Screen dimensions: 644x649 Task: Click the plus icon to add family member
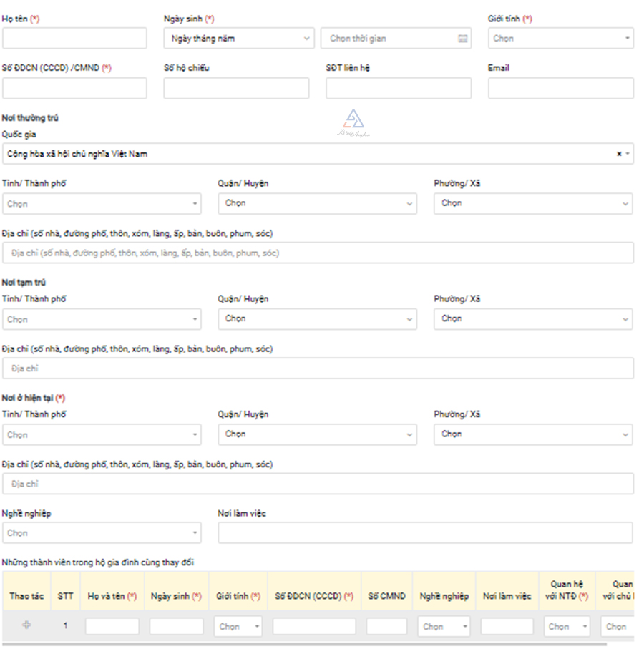[x=27, y=625]
